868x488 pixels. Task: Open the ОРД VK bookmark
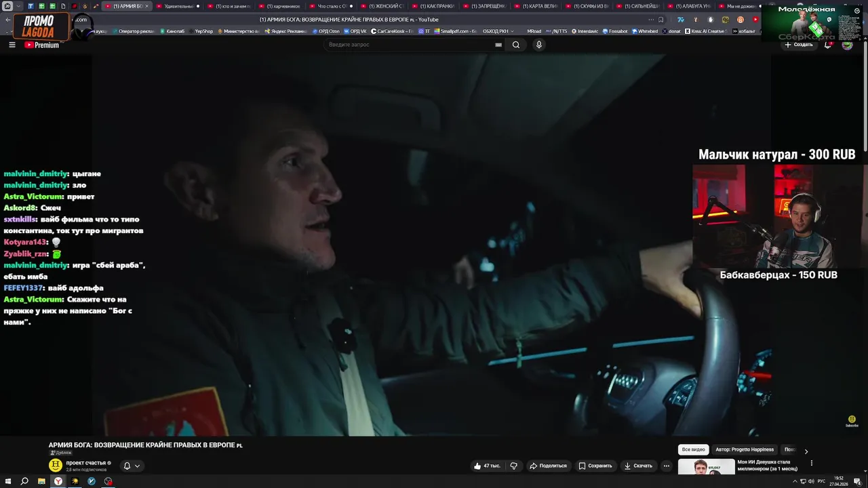[x=355, y=31]
